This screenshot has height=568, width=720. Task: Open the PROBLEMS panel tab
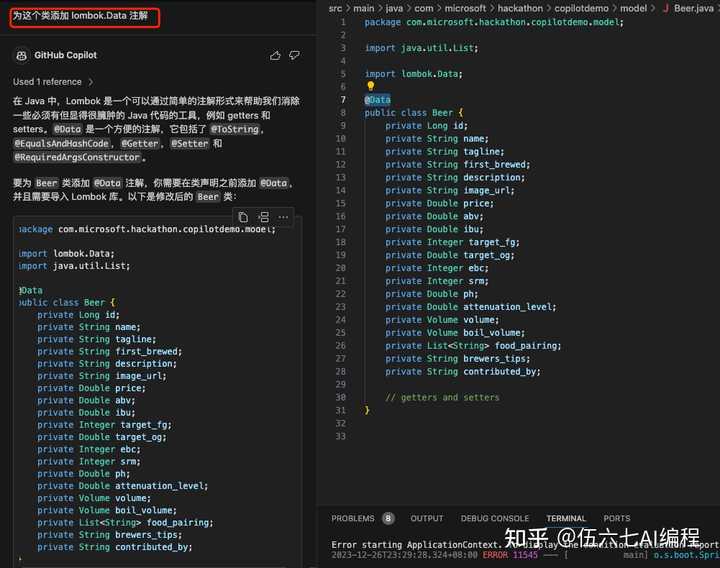tap(353, 518)
